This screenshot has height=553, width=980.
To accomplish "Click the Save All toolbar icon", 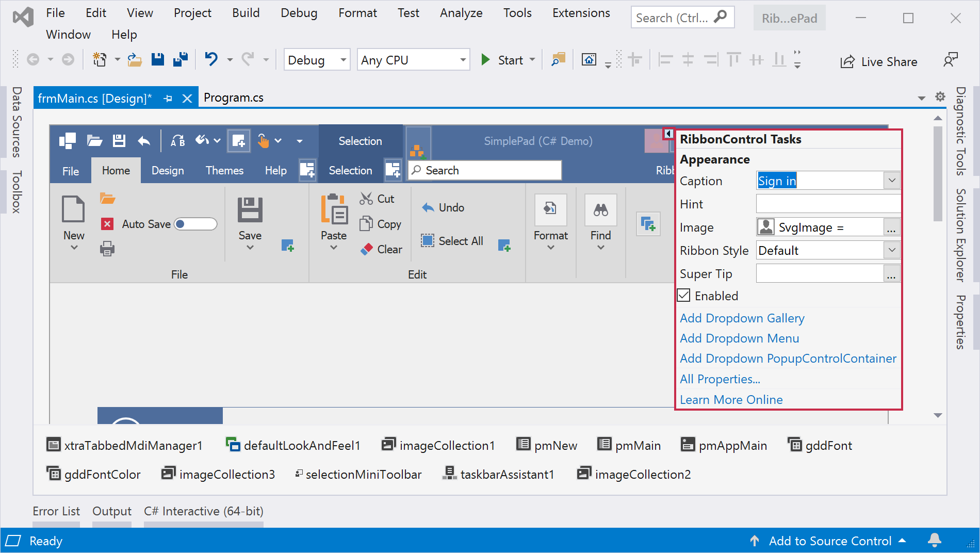I will click(181, 60).
